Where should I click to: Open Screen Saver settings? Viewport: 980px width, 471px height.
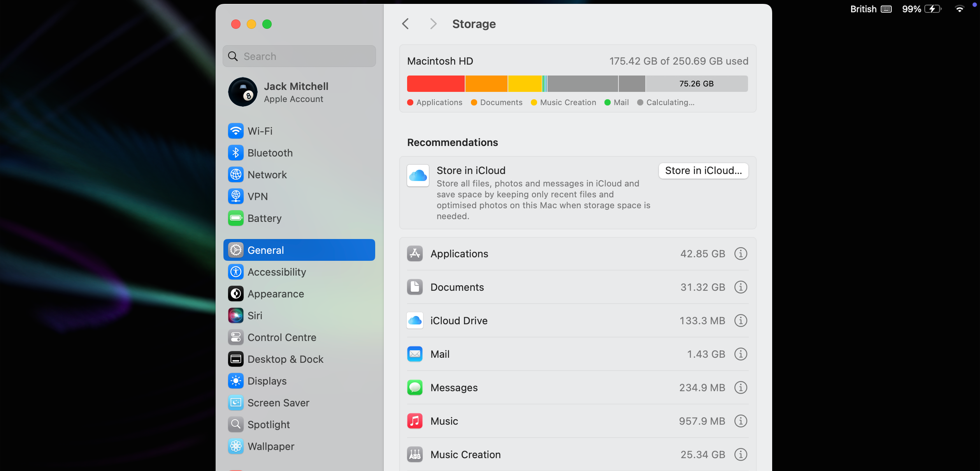point(299,403)
